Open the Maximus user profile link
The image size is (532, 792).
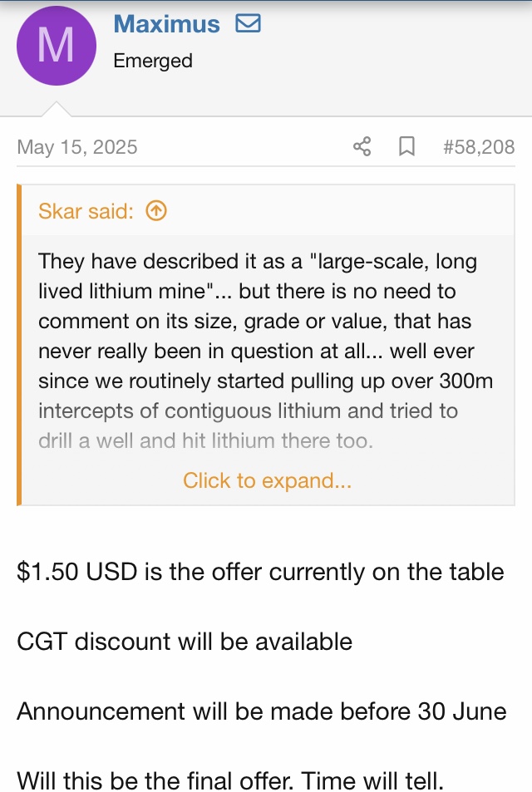point(166,24)
